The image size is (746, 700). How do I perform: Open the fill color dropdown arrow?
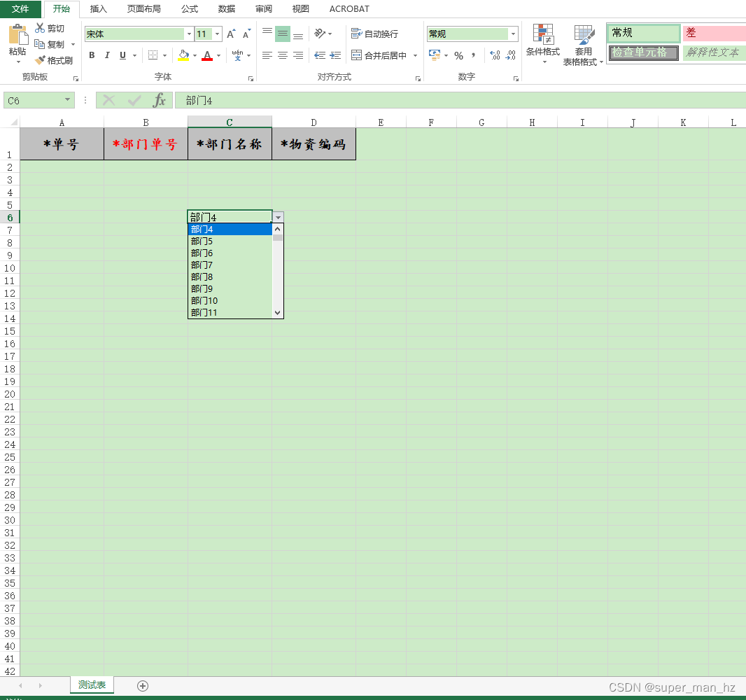point(195,56)
